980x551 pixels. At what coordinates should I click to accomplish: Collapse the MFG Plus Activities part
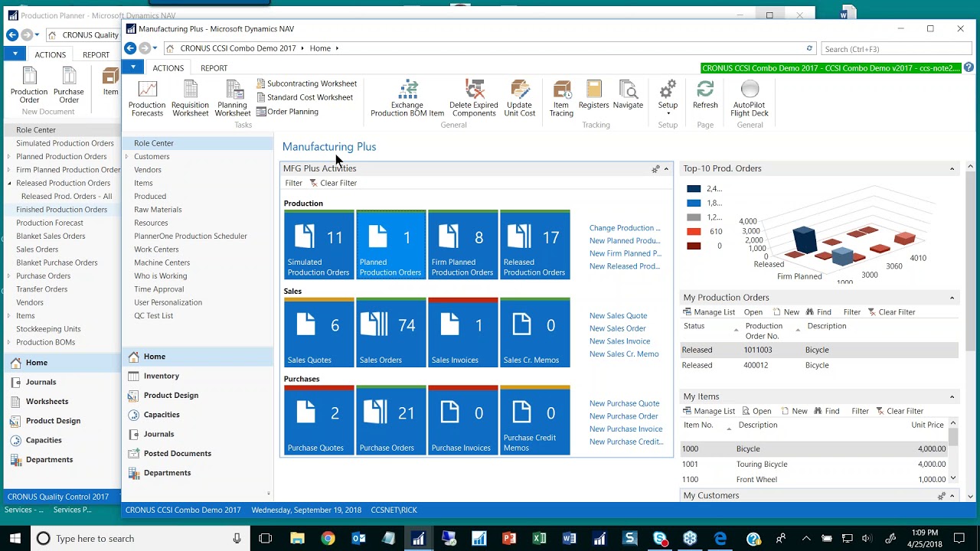tap(666, 168)
